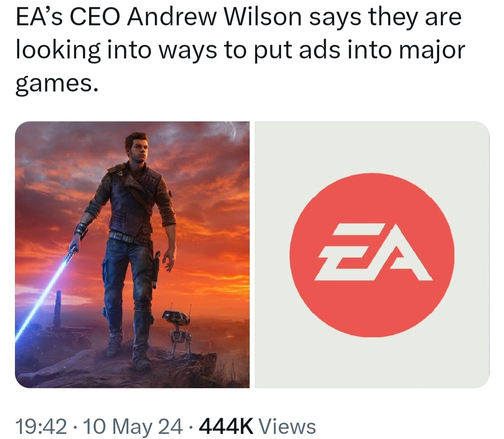Open the Jedi character artwork image
Screen dimensions: 504x439
132,255
